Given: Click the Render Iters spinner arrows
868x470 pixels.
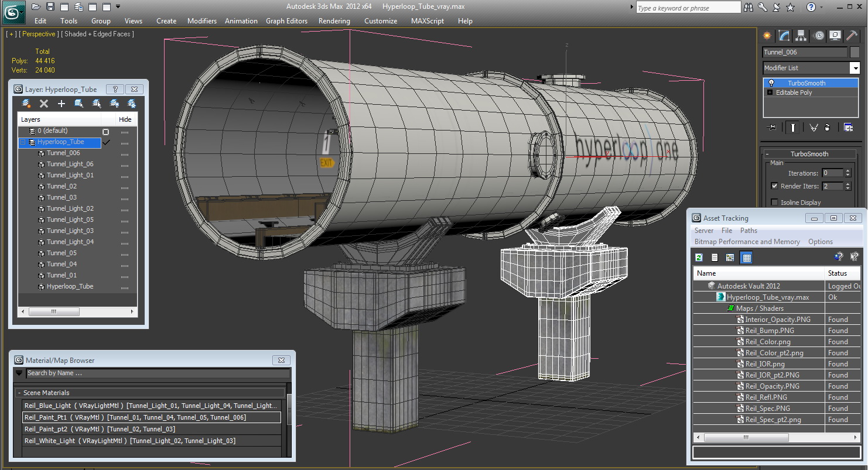Looking at the screenshot, I should click(x=848, y=186).
